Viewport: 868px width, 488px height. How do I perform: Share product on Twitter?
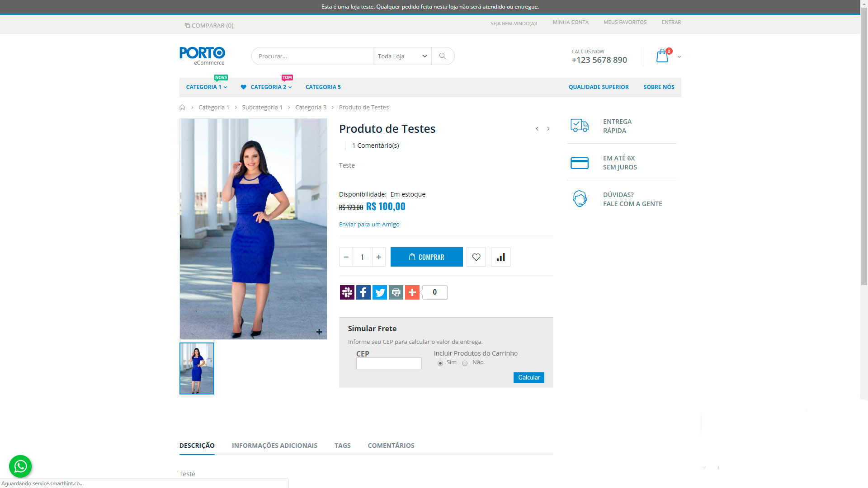coord(380,292)
